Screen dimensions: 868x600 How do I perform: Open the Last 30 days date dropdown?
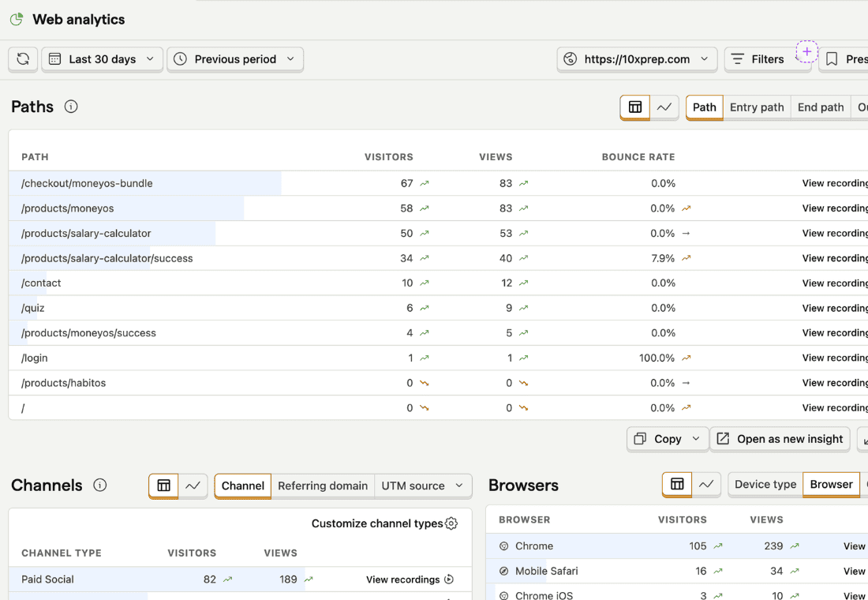(x=103, y=59)
